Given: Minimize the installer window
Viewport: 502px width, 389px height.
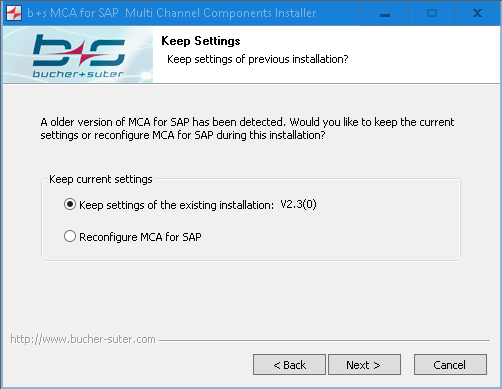Looking at the screenshot, I should click(x=385, y=13).
